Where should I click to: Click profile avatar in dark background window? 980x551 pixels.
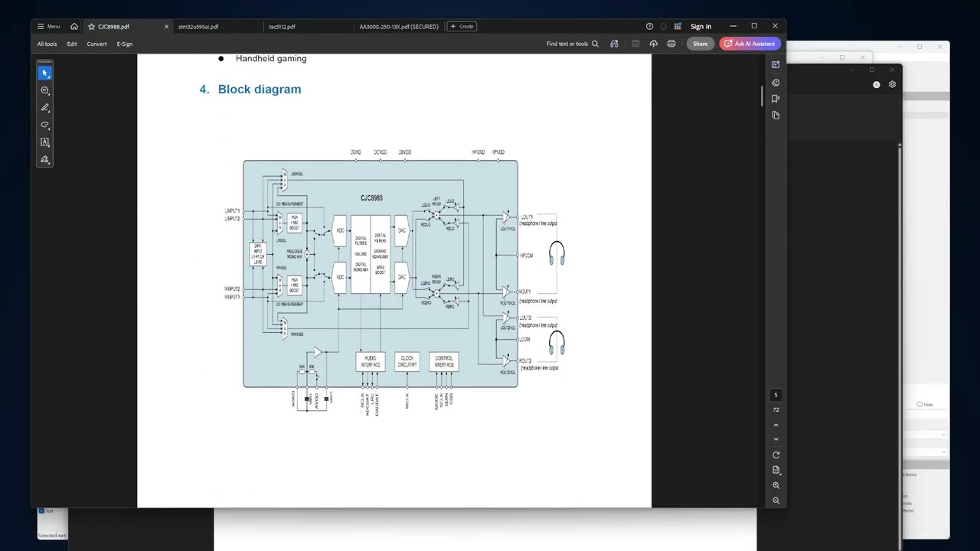pyautogui.click(x=877, y=85)
